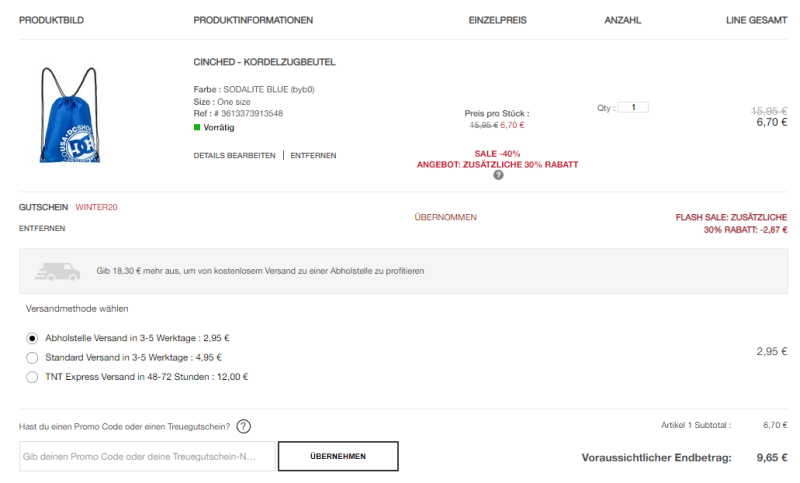This screenshot has height=483, width=800.
Task: Select Abholstelle Versand for 2,95 €
Action: (x=32, y=338)
